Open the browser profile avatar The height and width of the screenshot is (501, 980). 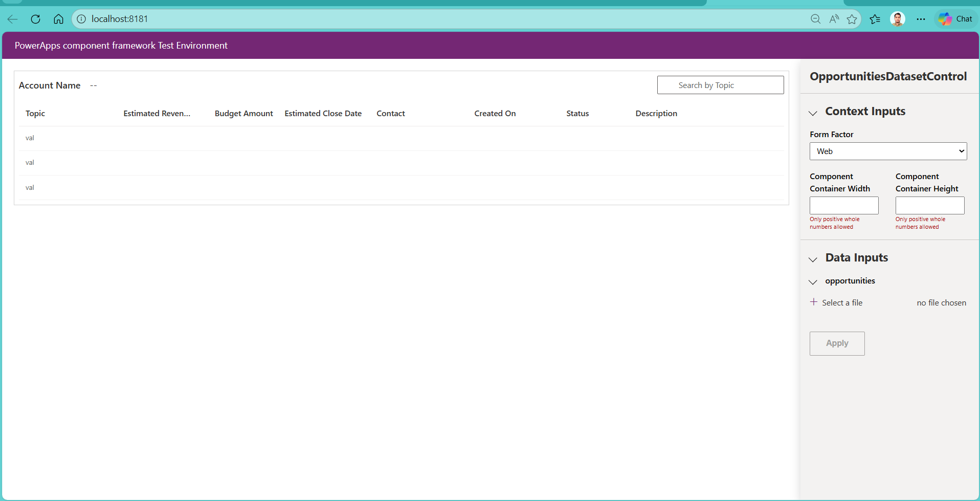(x=897, y=19)
